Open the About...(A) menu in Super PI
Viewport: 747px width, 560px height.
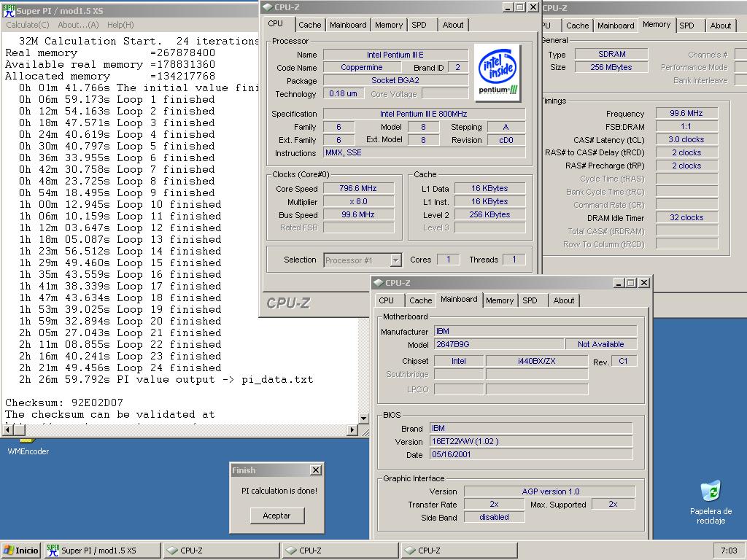tap(78, 25)
